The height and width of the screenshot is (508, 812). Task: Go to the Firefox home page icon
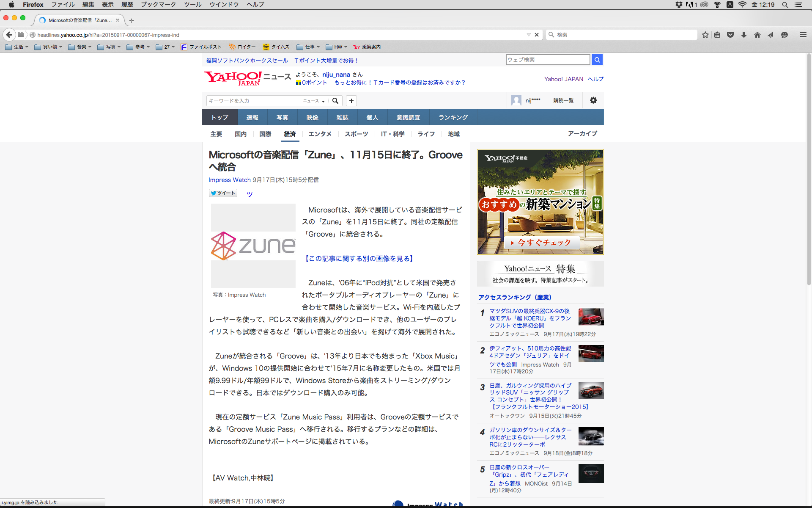point(757,35)
